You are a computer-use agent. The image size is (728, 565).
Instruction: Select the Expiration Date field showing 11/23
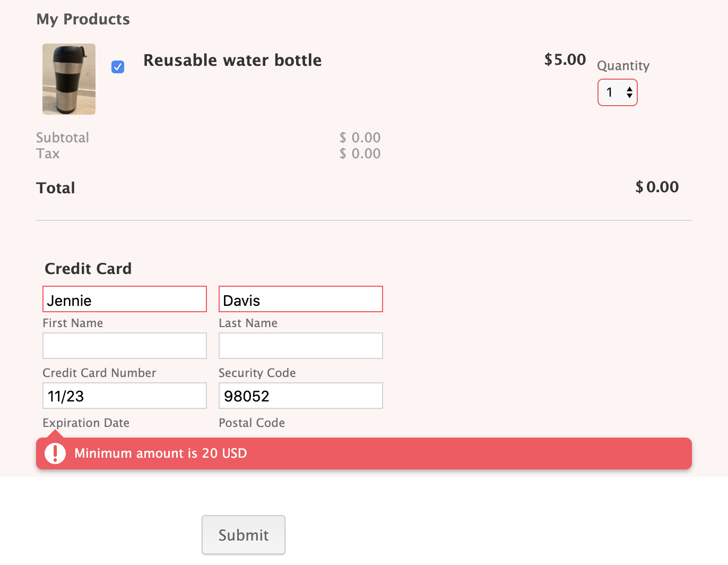pos(124,396)
